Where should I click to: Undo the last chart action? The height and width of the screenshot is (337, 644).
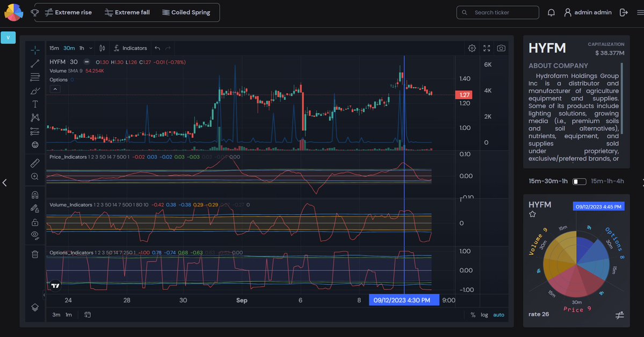tap(157, 48)
